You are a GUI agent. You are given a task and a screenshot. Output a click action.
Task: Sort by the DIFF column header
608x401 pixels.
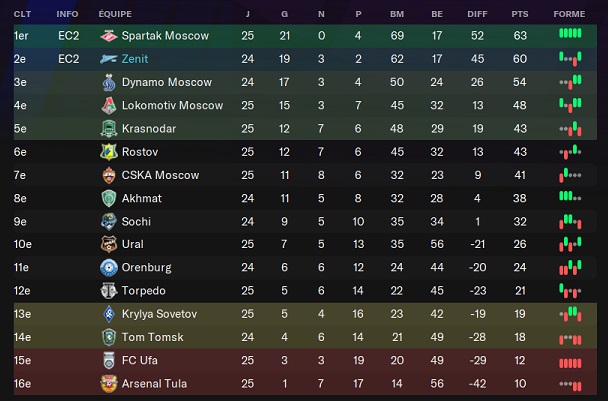point(477,15)
